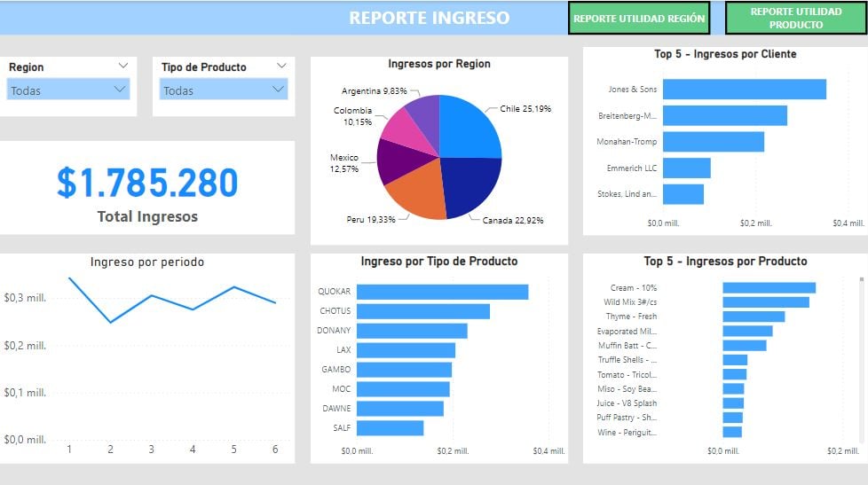Screen dimensions: 868x485
Task: Select the Monahan-Tromp client bar
Action: pos(713,142)
